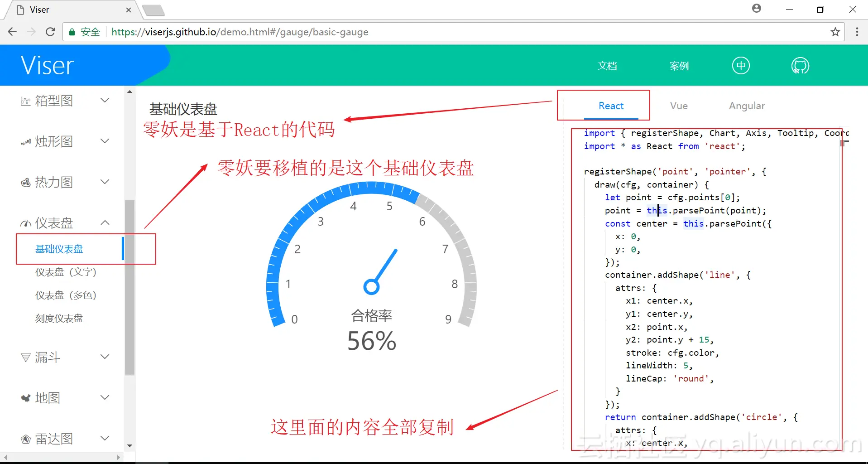Viewport: 868px width, 464px height.
Task: Click the box plot (箱型图) chart icon
Action: pyautogui.click(x=26, y=101)
